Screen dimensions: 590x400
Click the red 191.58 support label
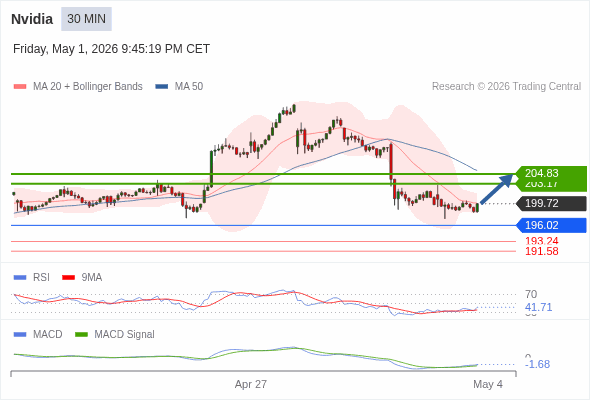[x=542, y=251]
